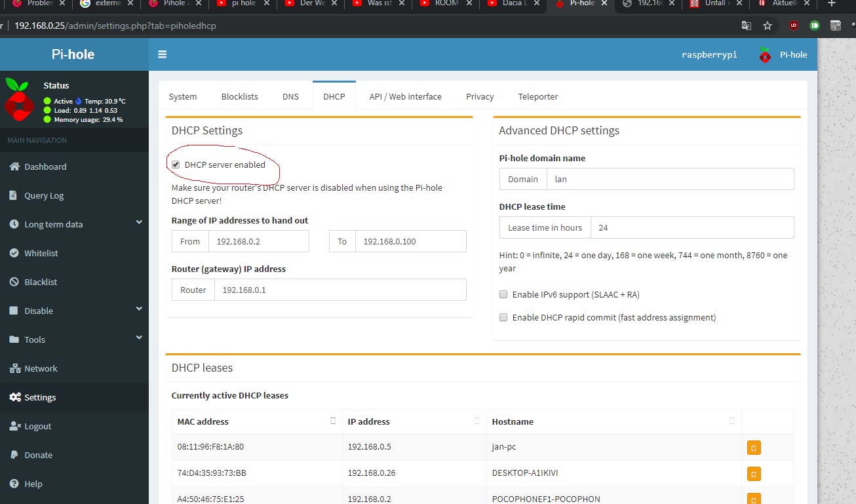
Task: Enable DHCP rapid commit checkbox
Action: [x=503, y=317]
